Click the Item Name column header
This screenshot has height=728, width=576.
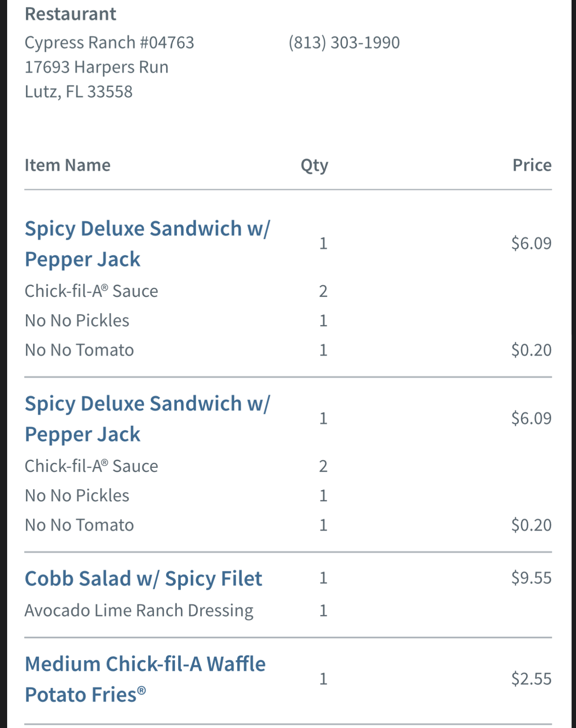tap(67, 165)
